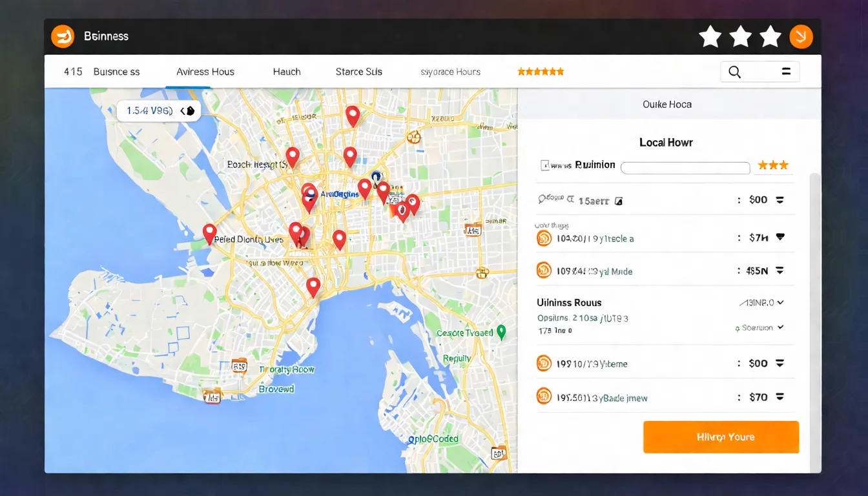This screenshot has height=496, width=868.
Task: Click the orange circular button after the white stars
Action: (x=801, y=36)
